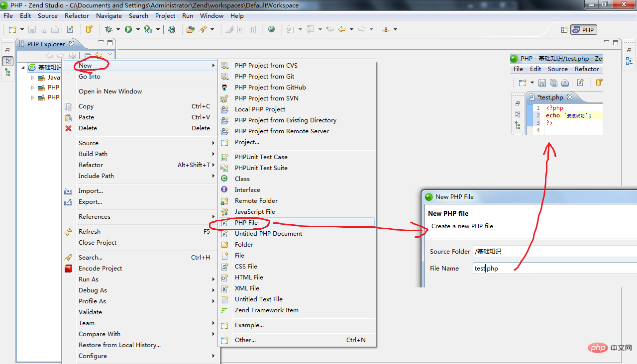Click the Pin Editor icon in toolbar
The image size is (637, 364).
(x=386, y=29)
